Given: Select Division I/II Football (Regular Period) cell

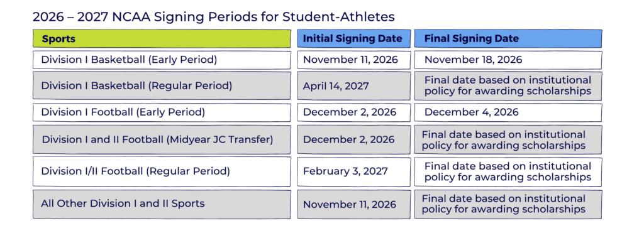Looking at the screenshot, I should coord(162,171).
